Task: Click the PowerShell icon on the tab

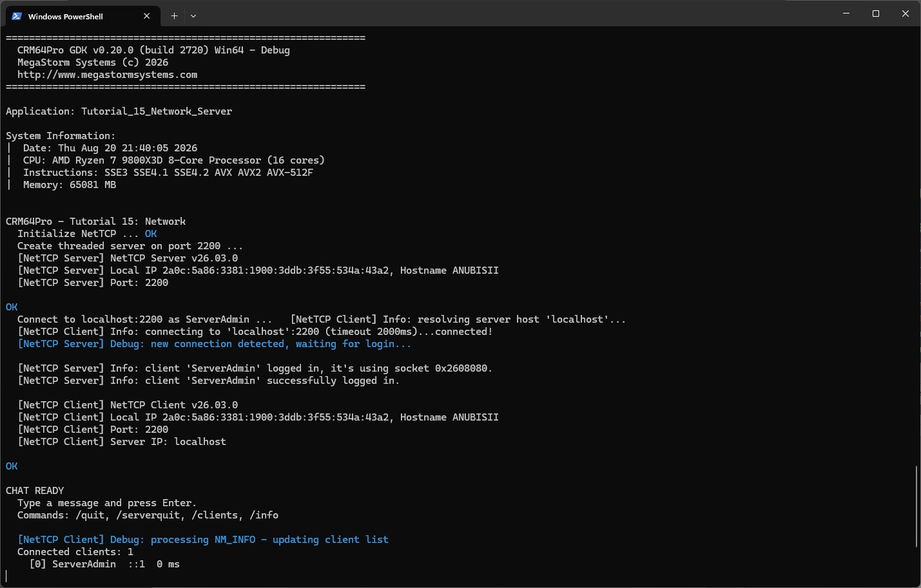Action: click(x=17, y=16)
